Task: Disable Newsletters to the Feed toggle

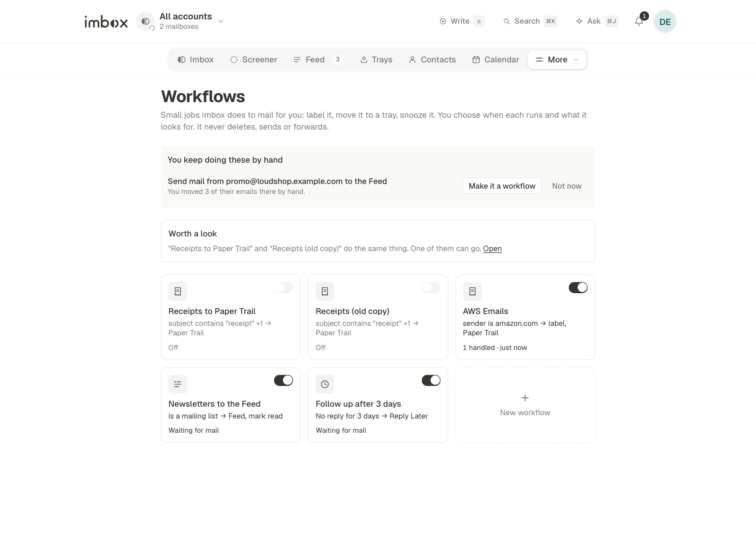Action: (x=283, y=380)
